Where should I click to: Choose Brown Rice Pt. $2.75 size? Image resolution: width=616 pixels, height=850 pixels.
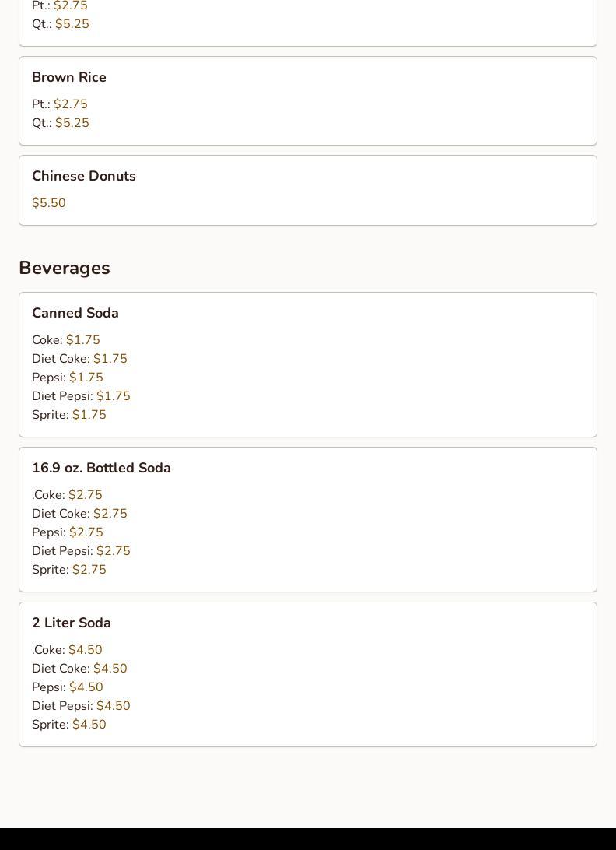[60, 104]
